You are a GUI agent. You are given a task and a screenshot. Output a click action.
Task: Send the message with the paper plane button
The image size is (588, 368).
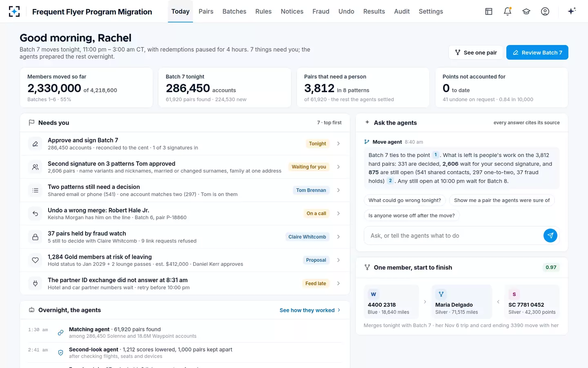click(550, 236)
